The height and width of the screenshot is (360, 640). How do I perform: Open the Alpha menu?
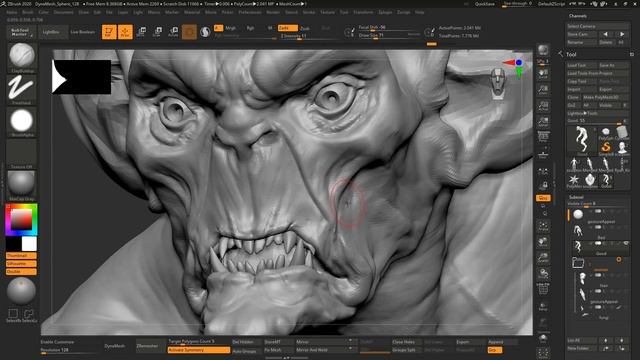pos(11,13)
